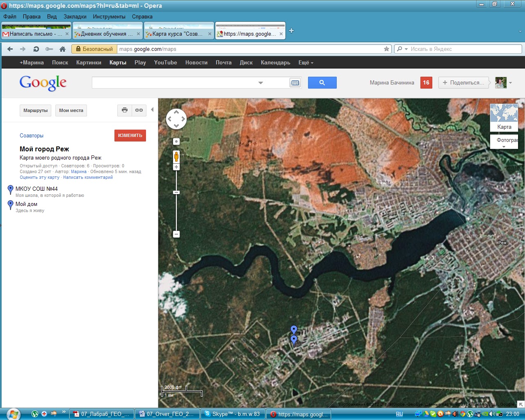The width and height of the screenshot is (525, 420).
Task: Open the Ещё navigation dropdown
Action: pos(305,62)
